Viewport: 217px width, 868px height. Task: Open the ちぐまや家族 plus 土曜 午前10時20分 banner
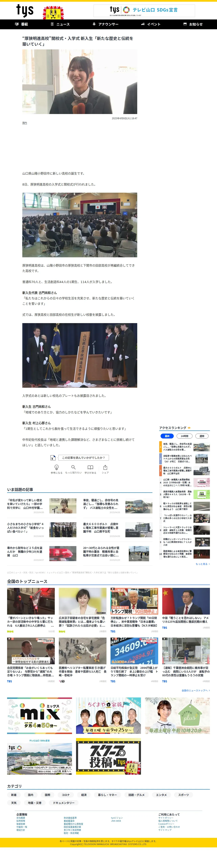(177, 716)
